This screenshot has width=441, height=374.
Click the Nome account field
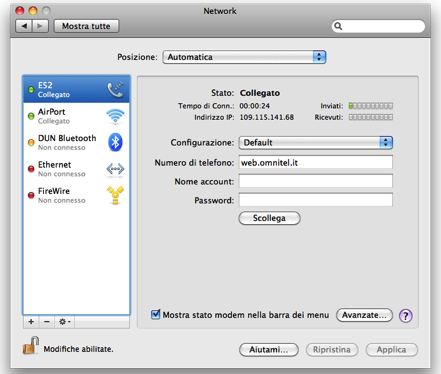point(316,181)
